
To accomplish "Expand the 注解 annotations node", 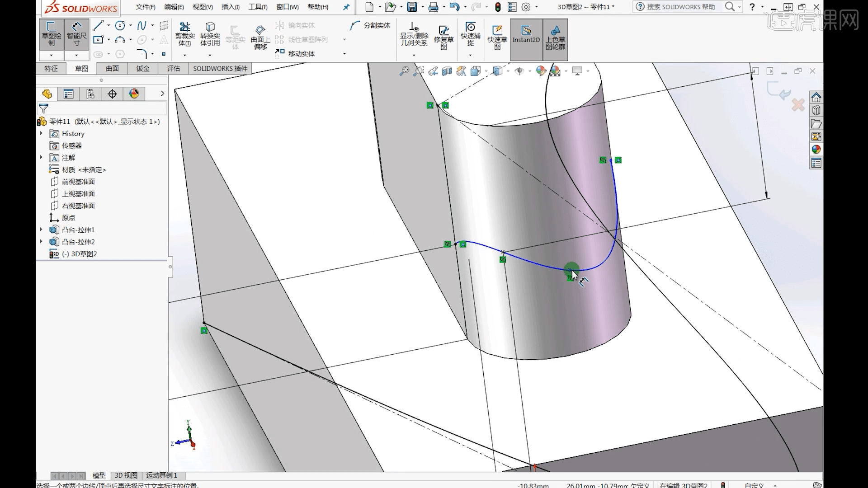I will (x=41, y=158).
